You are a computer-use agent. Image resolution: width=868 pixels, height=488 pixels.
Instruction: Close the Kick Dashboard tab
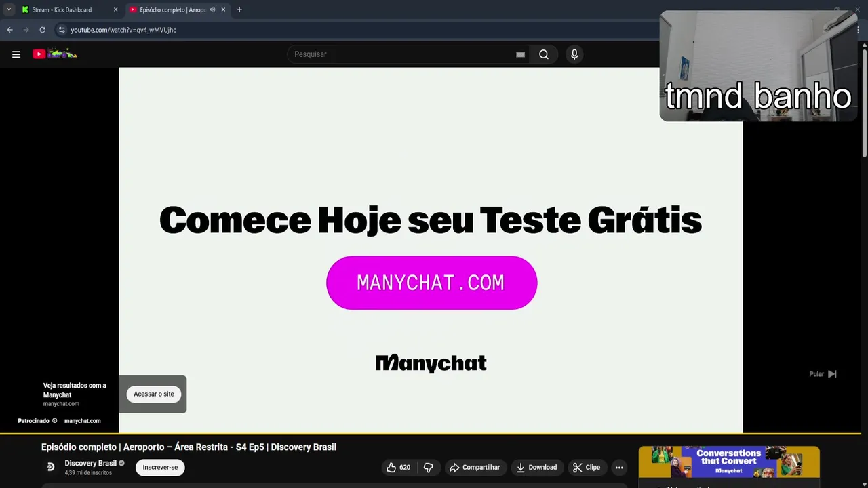click(x=115, y=9)
